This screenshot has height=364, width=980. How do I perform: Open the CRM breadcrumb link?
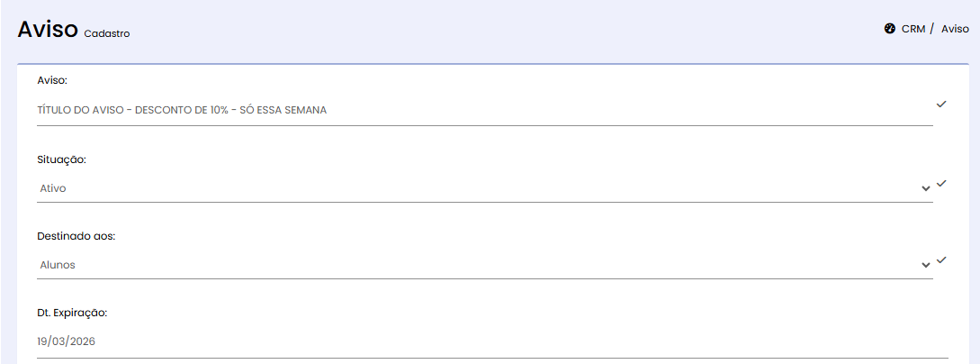(x=913, y=29)
